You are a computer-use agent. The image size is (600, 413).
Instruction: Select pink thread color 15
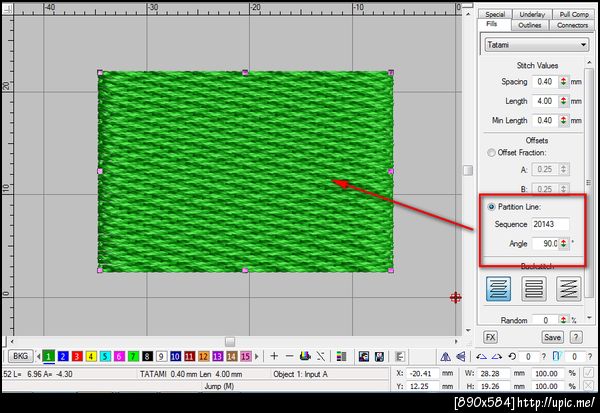coord(245,356)
